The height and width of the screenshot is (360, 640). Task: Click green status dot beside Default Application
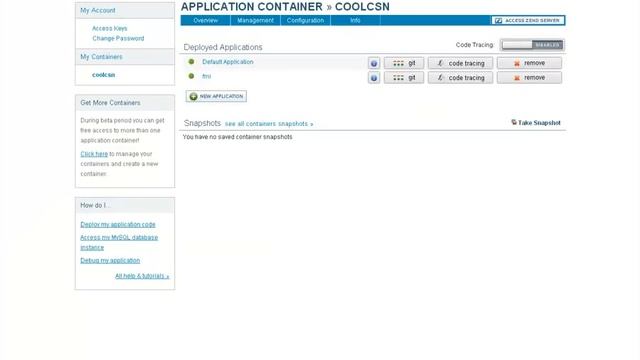click(191, 62)
